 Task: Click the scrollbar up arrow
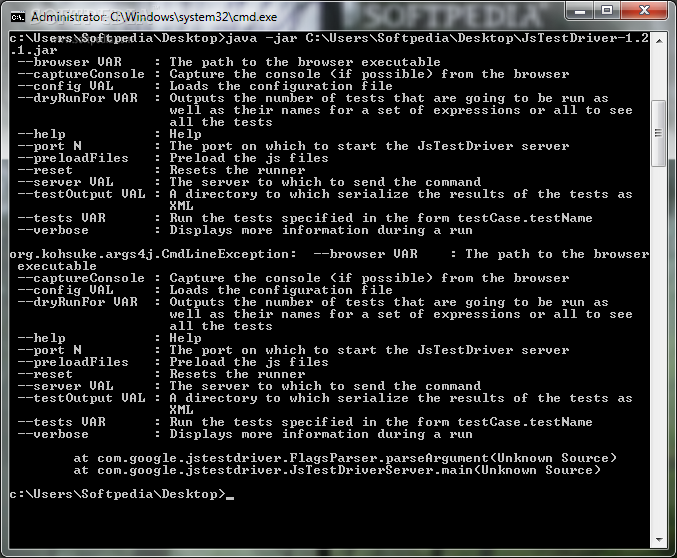point(659,41)
